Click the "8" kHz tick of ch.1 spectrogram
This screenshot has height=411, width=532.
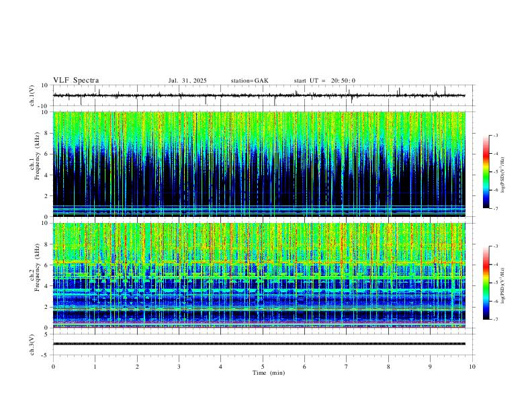[x=47, y=133]
